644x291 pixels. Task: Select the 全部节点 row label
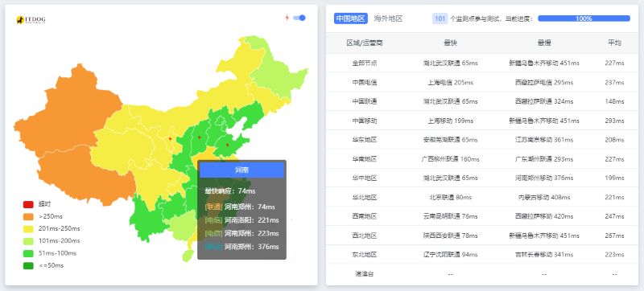[x=365, y=64]
